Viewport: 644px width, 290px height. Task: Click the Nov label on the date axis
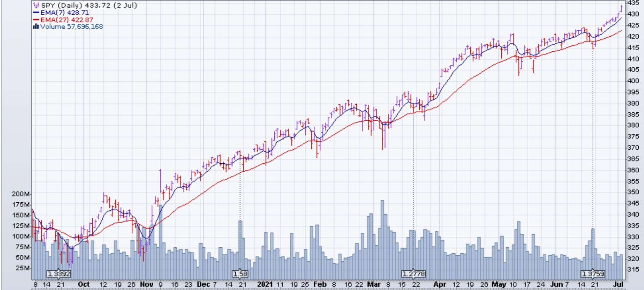tap(145, 284)
